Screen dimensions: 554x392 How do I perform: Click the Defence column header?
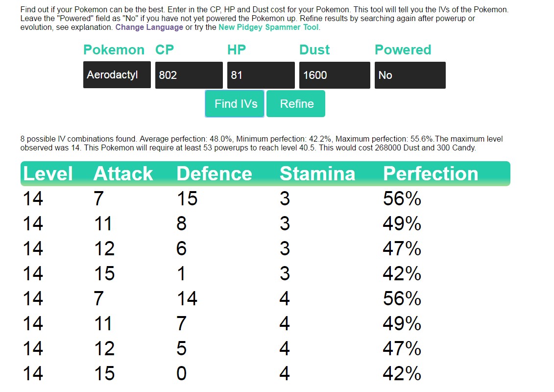(214, 174)
